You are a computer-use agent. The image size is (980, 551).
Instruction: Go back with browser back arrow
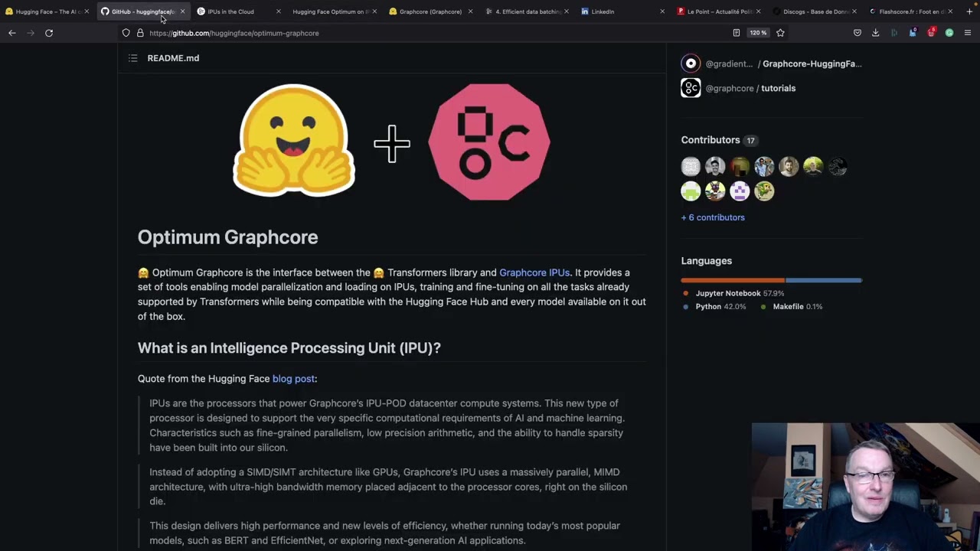click(12, 33)
